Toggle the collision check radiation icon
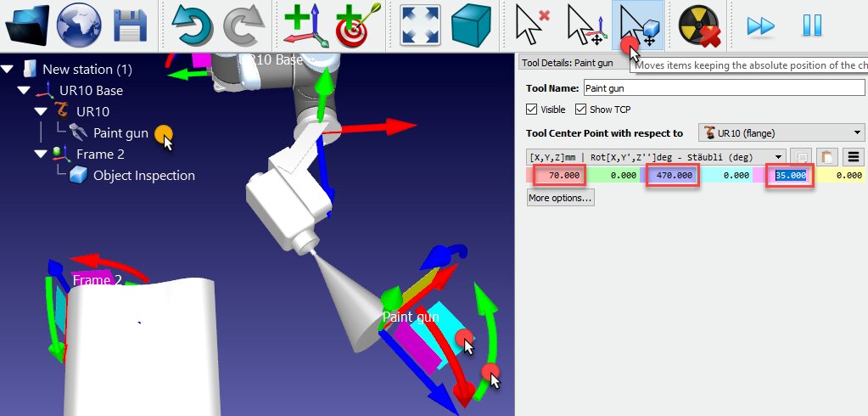The width and height of the screenshot is (868, 416). click(699, 25)
